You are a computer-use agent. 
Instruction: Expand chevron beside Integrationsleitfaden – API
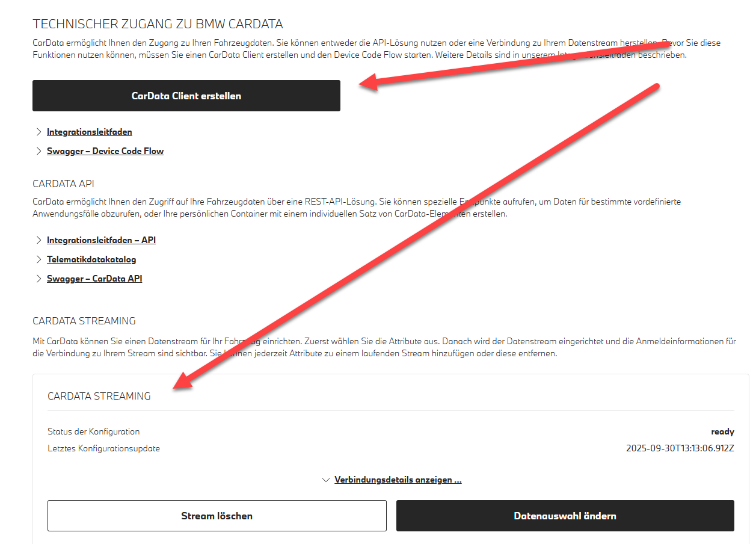click(x=39, y=240)
